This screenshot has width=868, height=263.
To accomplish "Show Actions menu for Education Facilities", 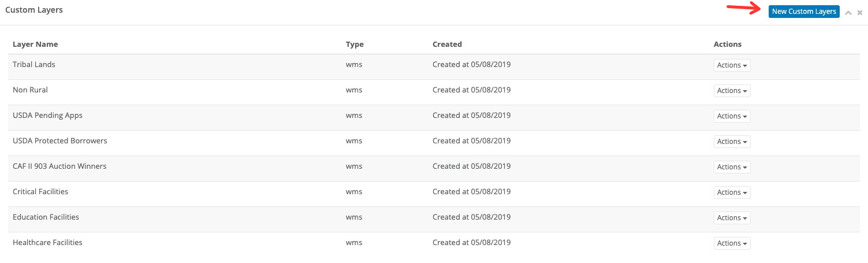I will pos(732,218).
